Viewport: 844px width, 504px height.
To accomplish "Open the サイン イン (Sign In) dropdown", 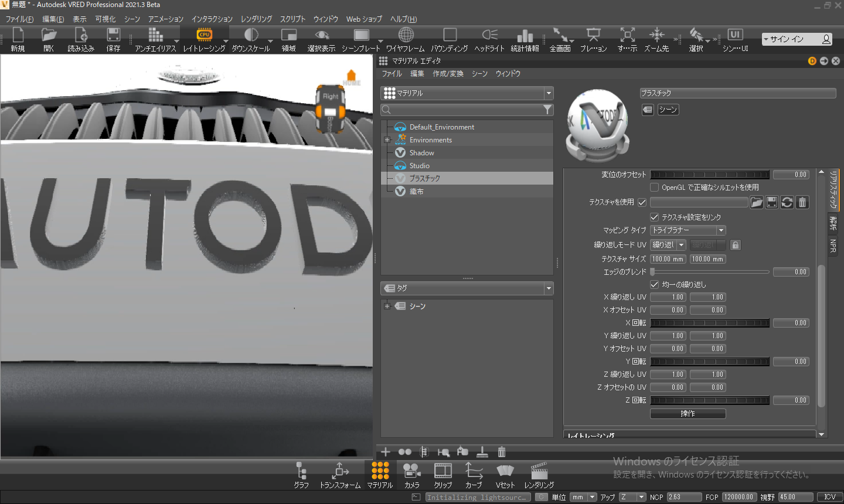I will click(797, 39).
